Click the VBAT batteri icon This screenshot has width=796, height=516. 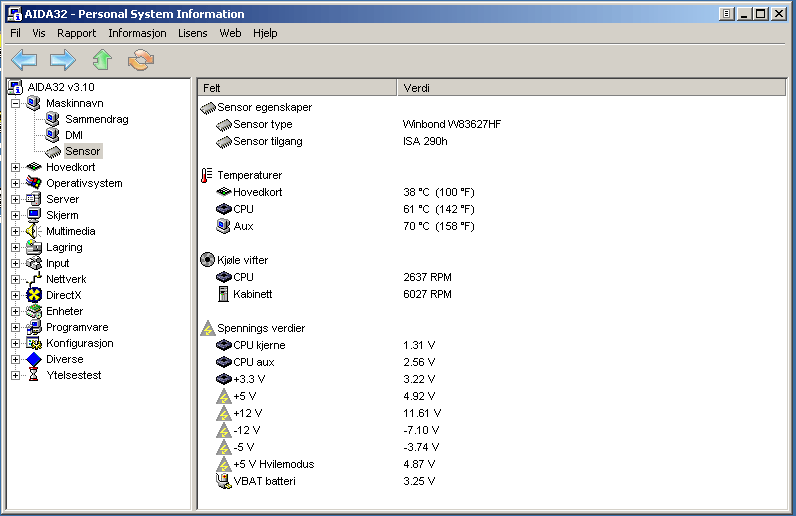[223, 481]
